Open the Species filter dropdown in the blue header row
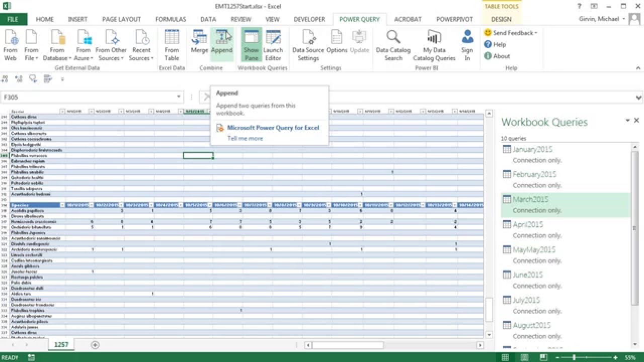 tap(62, 205)
